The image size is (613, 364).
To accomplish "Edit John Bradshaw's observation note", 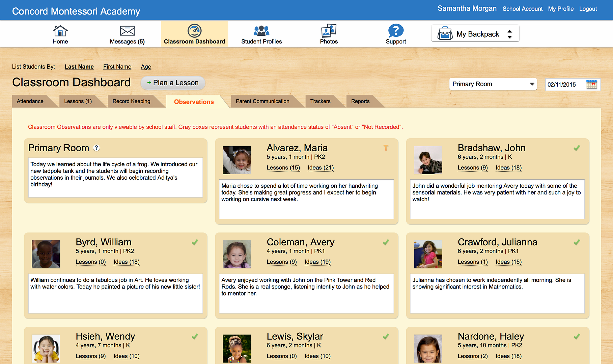I will (497, 199).
